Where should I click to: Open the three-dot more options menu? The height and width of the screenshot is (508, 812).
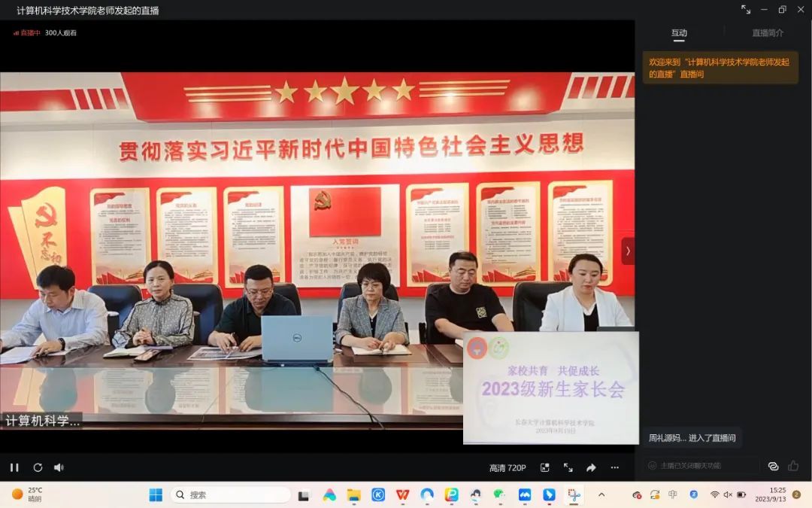tap(614, 467)
